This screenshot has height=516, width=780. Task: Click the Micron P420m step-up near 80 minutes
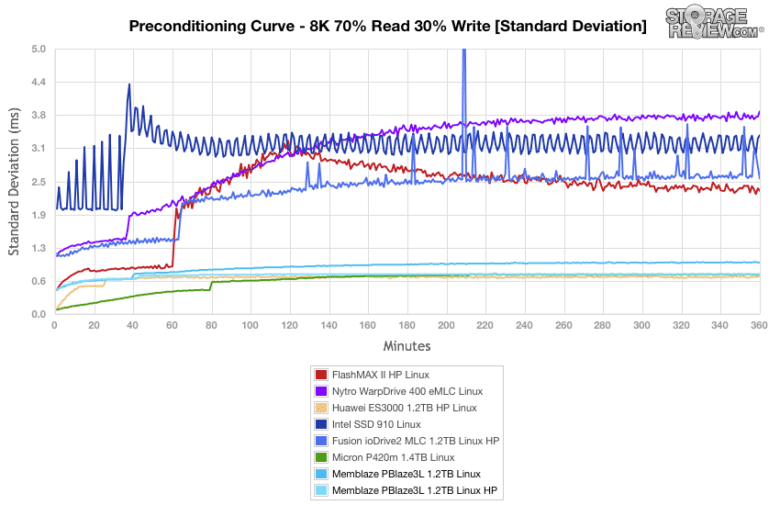(x=211, y=285)
